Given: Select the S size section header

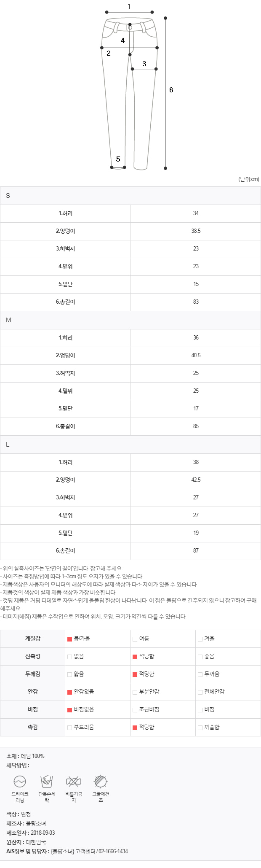Looking at the screenshot, I should point(130,196).
